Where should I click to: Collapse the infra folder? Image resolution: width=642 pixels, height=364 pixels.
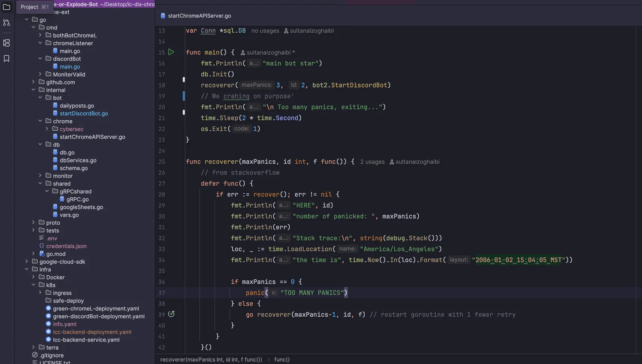coord(26,269)
